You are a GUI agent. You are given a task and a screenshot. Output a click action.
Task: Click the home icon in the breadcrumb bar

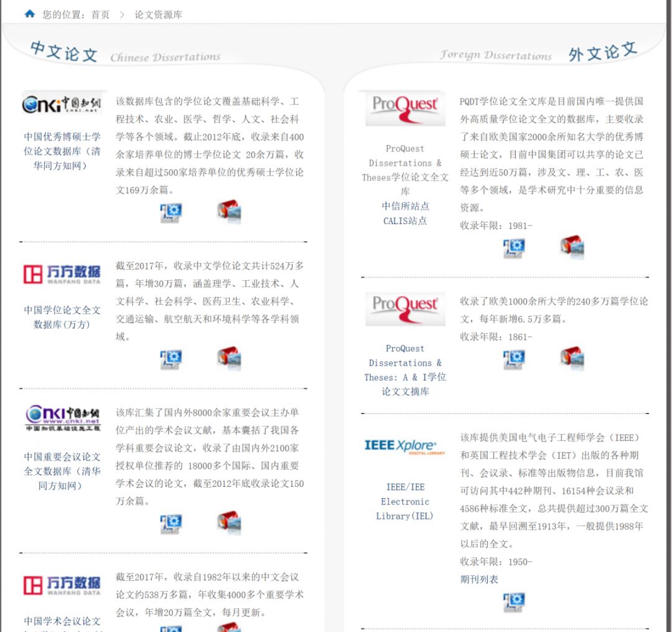point(29,13)
